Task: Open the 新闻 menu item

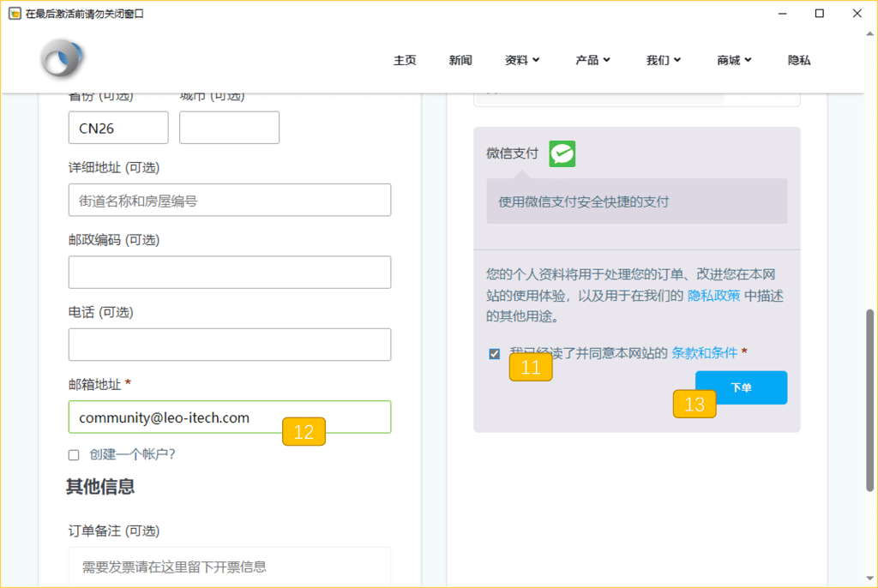Action: pos(460,60)
